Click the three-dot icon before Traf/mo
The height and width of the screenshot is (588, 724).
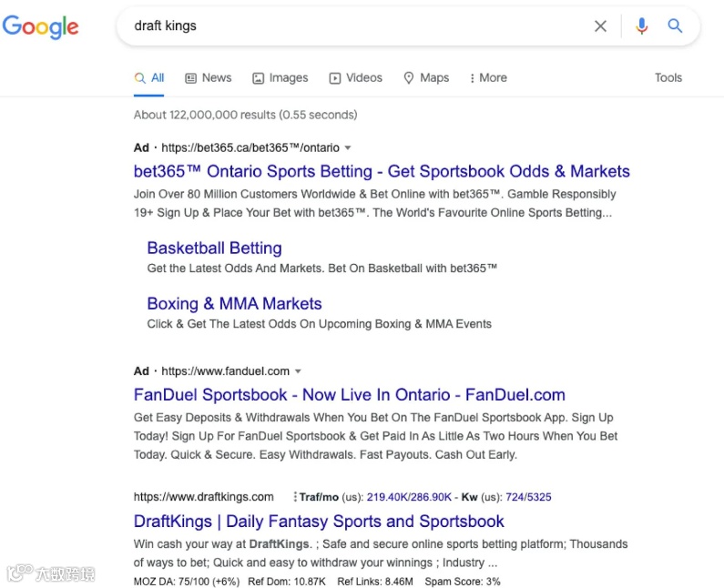(295, 497)
